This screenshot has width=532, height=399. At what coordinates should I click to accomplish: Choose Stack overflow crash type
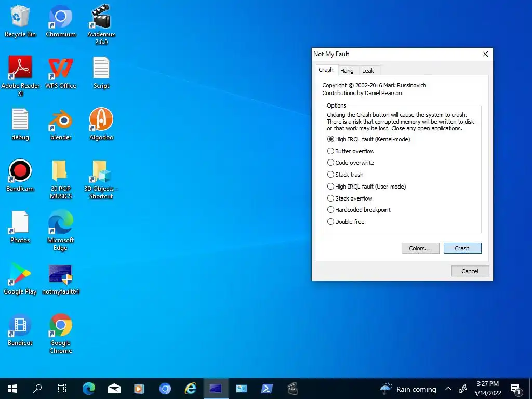point(350,198)
